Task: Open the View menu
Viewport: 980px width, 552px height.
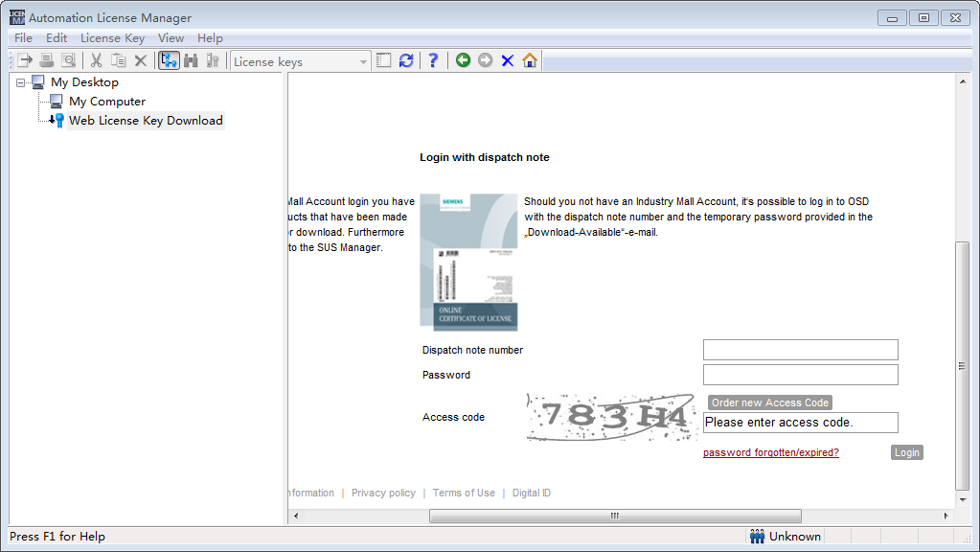Action: (x=171, y=38)
